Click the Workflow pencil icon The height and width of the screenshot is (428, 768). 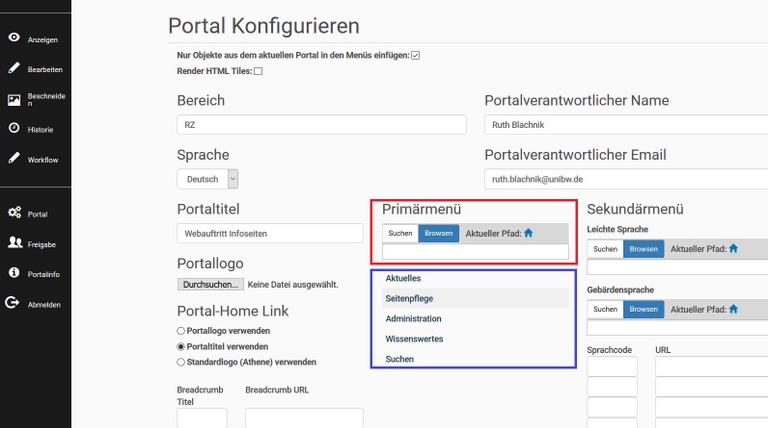click(14, 158)
